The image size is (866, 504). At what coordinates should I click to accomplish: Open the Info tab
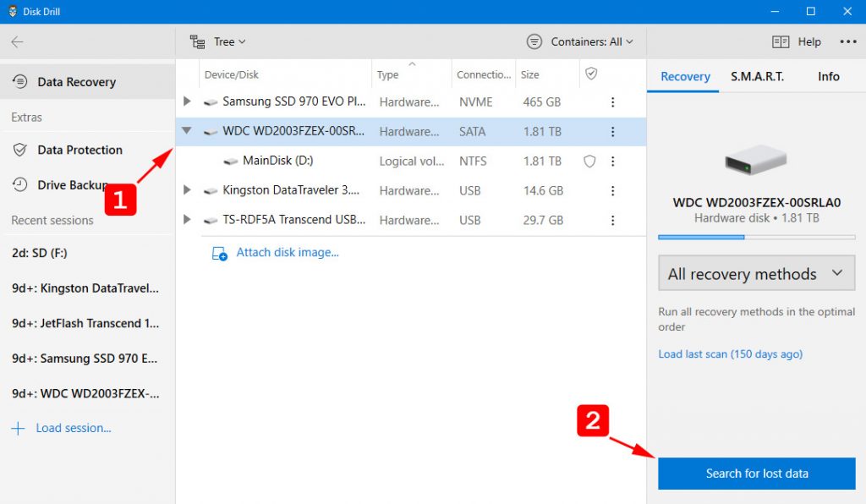point(828,76)
